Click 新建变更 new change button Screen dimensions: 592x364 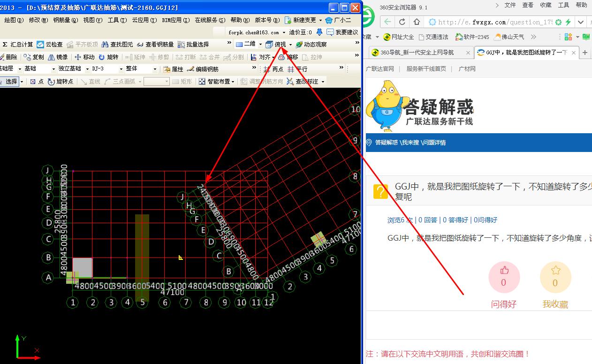tap(300, 20)
